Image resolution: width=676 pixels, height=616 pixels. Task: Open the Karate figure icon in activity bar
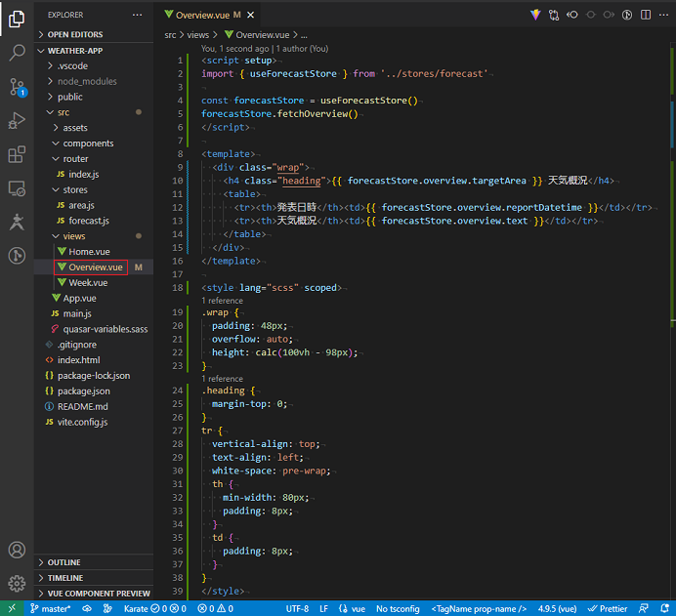[17, 222]
